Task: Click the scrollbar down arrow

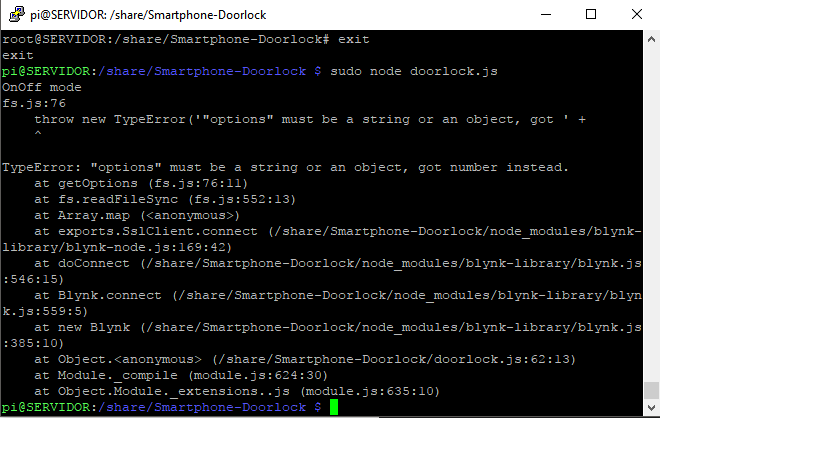Action: [x=651, y=408]
